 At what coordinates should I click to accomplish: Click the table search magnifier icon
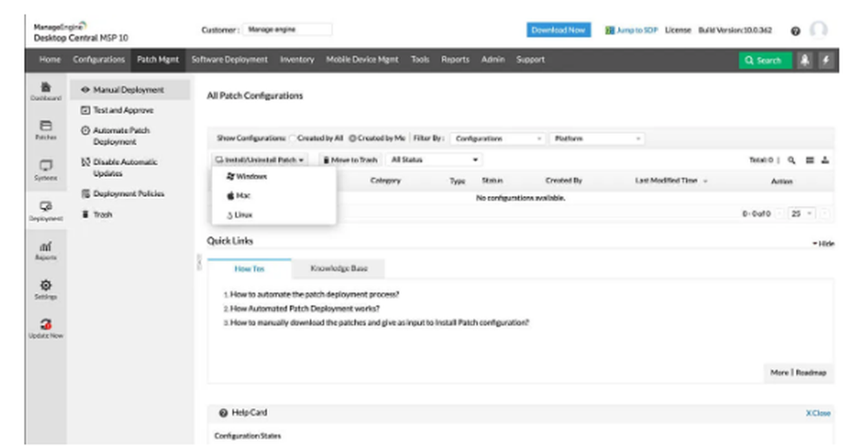click(x=792, y=160)
